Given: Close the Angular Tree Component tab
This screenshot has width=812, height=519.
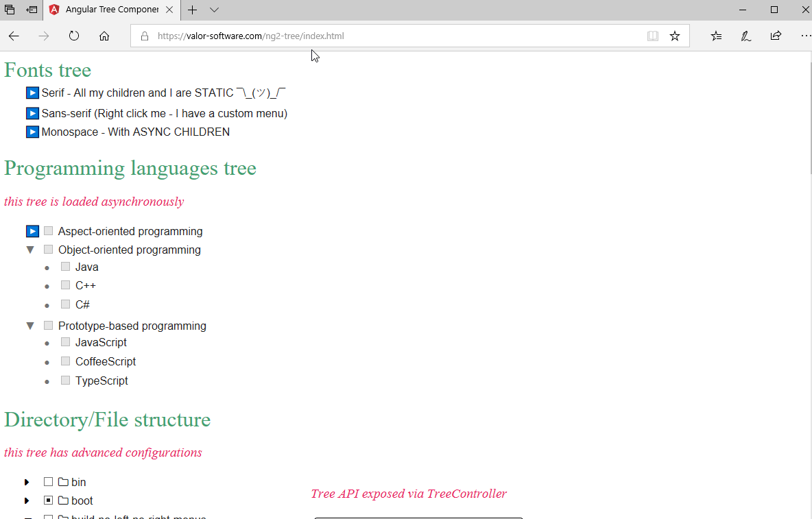Looking at the screenshot, I should [169, 10].
